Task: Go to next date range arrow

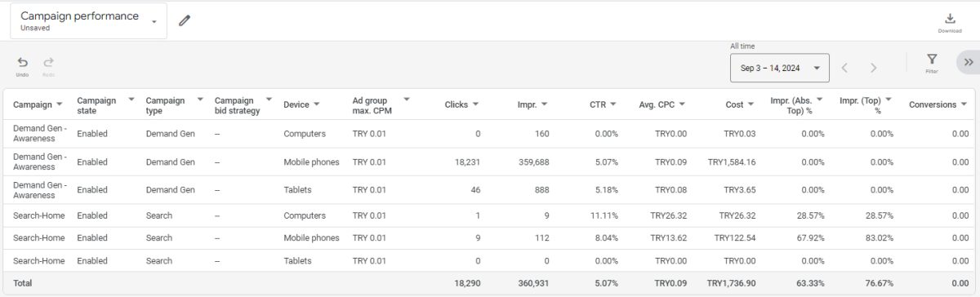Action: point(873,68)
